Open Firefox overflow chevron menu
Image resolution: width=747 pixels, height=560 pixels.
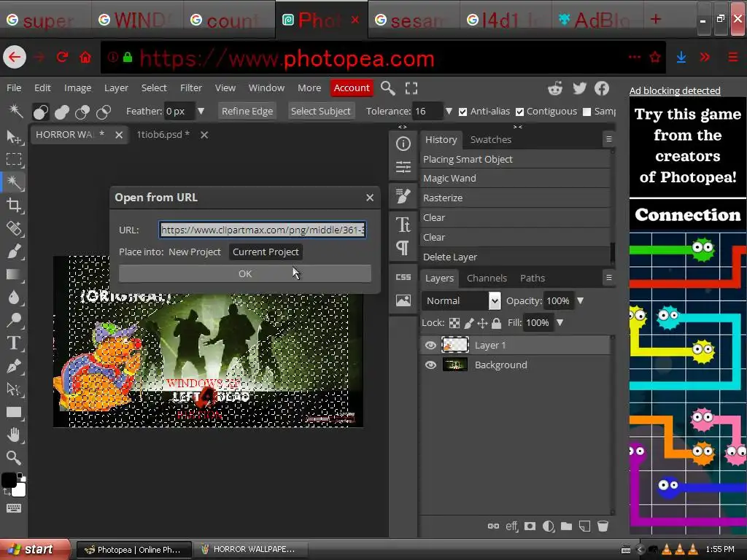705,57
